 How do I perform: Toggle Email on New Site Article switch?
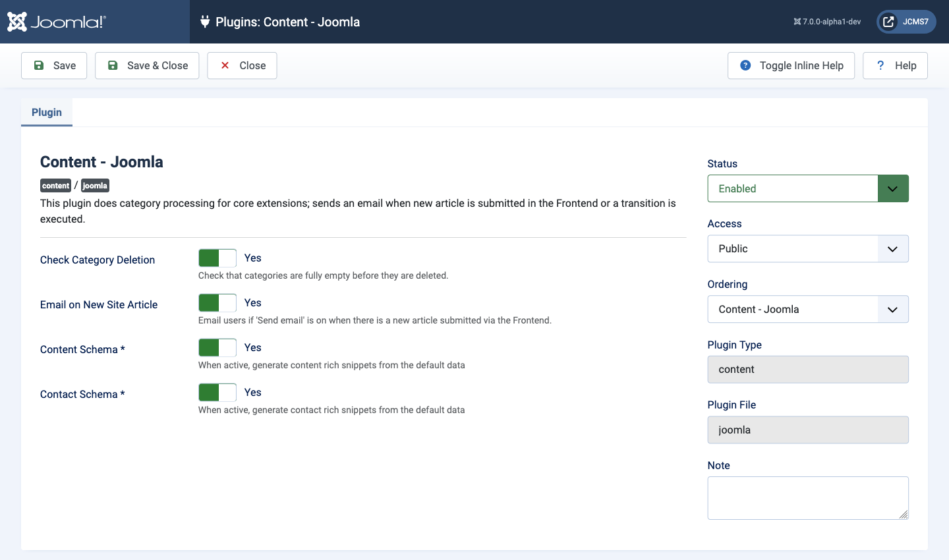[x=217, y=303]
